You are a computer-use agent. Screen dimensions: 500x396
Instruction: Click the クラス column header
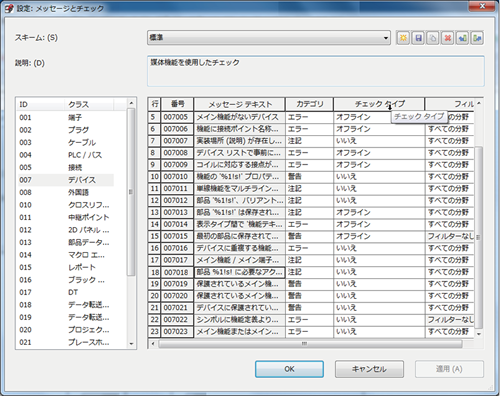(x=89, y=104)
